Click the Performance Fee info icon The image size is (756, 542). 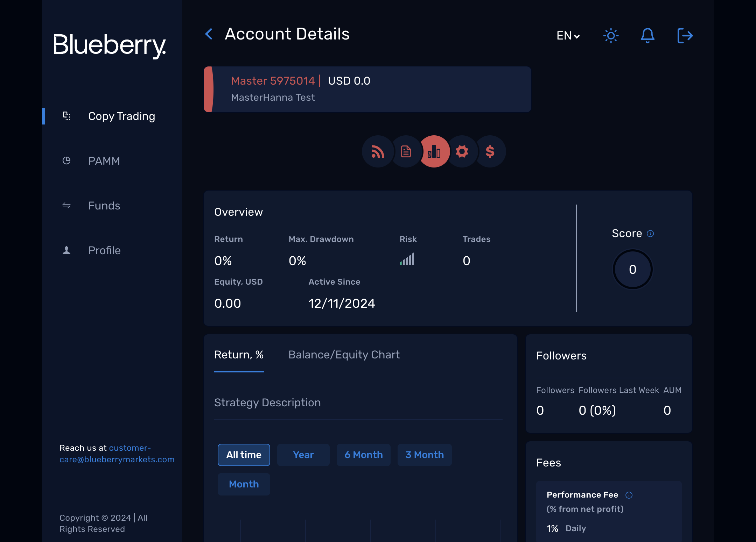coord(629,495)
